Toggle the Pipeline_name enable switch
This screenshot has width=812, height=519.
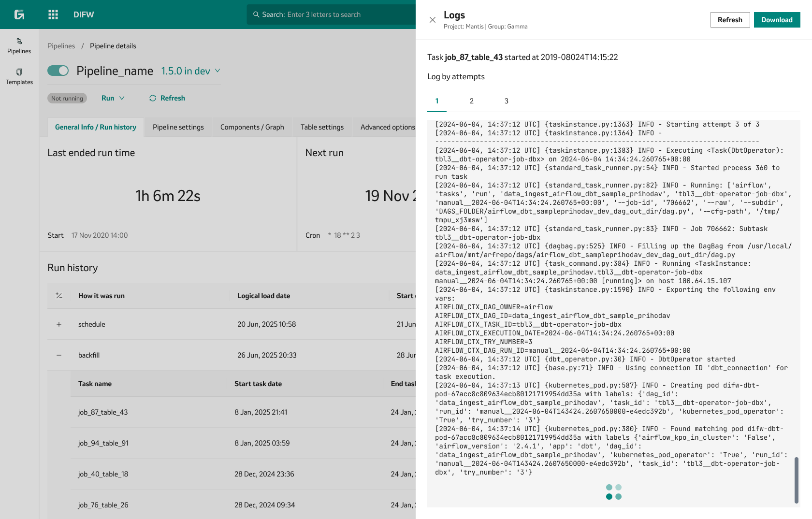[x=58, y=71]
